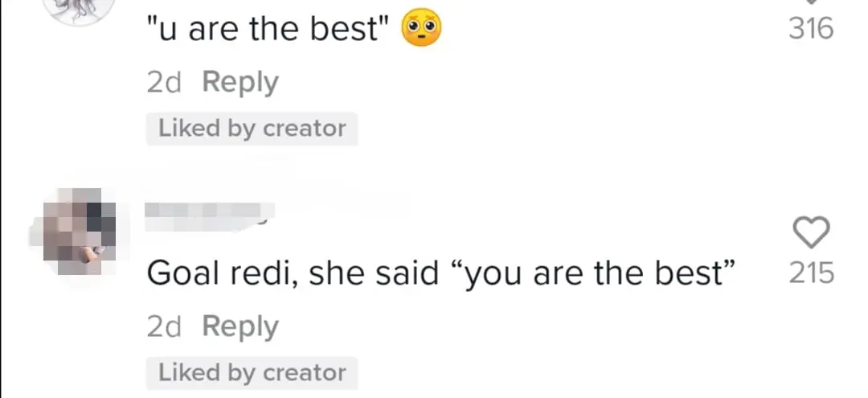
Task: Reply to the "Goal redi" comment
Action: [240, 326]
